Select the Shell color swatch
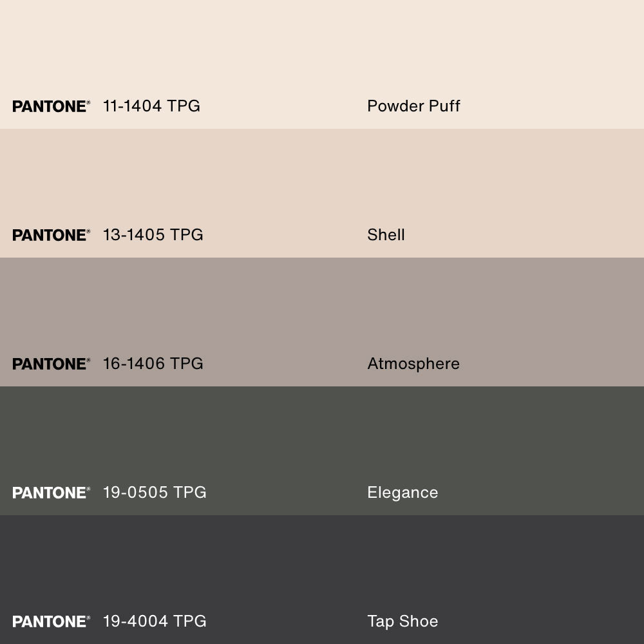 pyautogui.click(x=322, y=180)
